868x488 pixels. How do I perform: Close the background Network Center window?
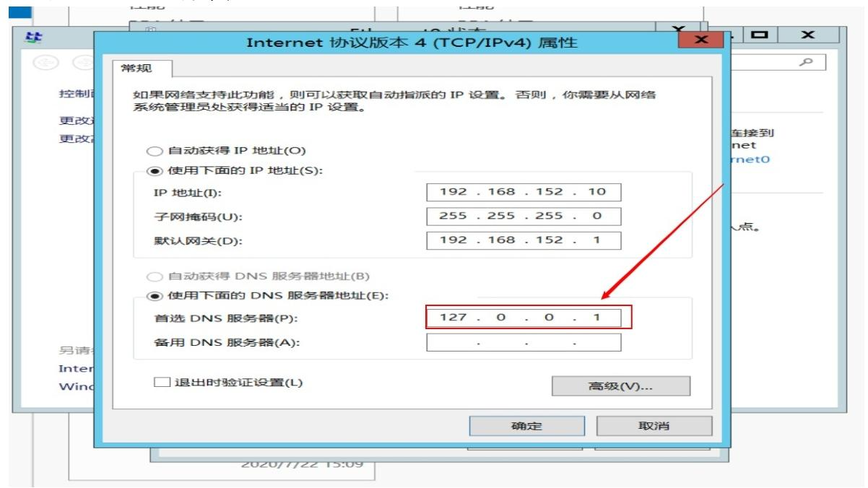(807, 35)
